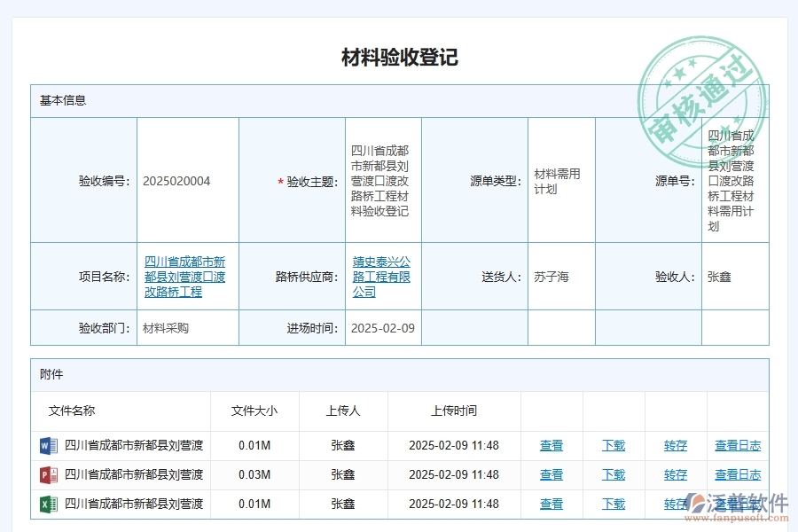The width and height of the screenshot is (798, 532).
Task: Click the 验收编号 value 2025020004
Action: [177, 180]
